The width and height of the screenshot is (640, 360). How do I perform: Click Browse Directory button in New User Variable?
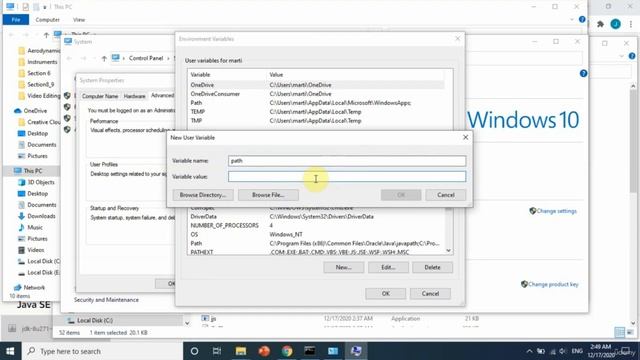[203, 195]
